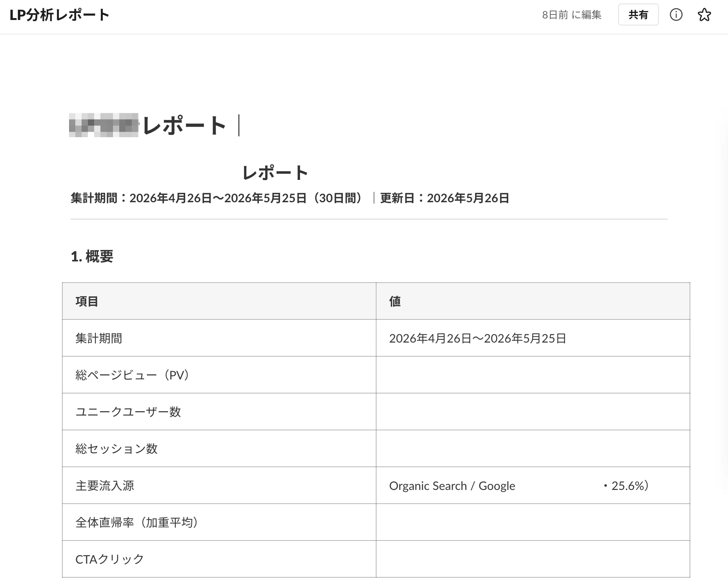Click the Organic Search / Google cell value
728x584 pixels.
[452, 485]
